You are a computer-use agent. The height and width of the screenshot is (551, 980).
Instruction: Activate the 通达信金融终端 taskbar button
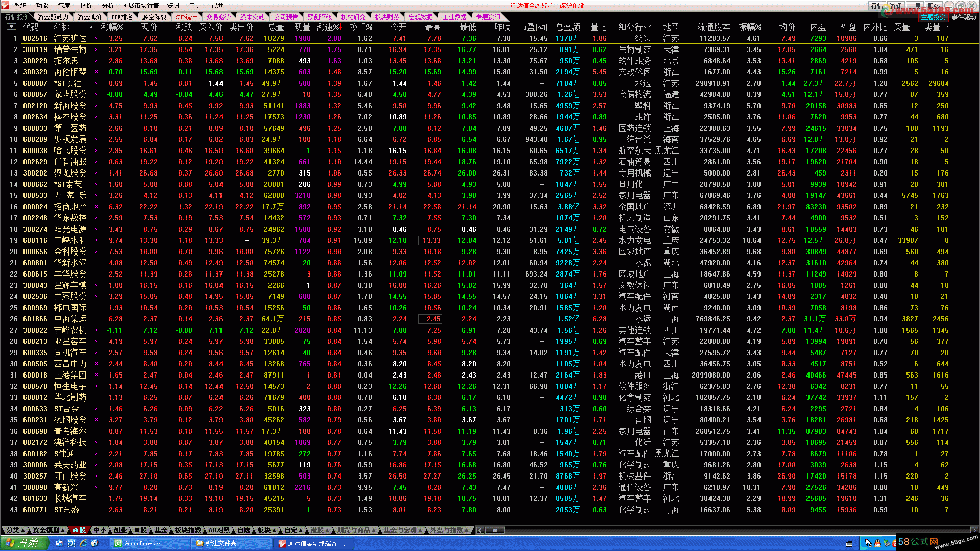[x=312, y=544]
